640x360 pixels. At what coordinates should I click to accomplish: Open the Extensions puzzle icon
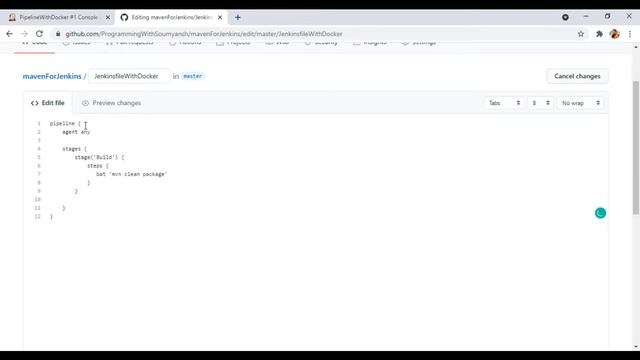(599, 34)
